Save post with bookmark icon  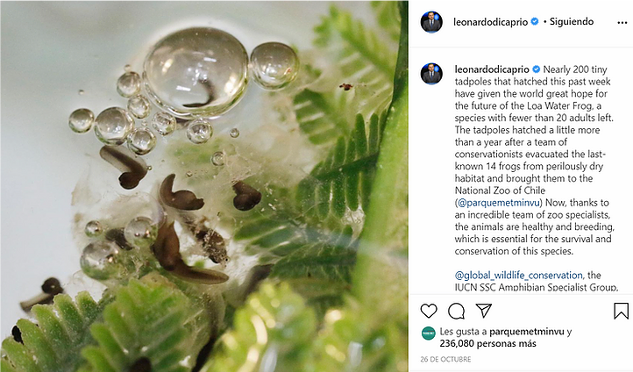click(621, 311)
